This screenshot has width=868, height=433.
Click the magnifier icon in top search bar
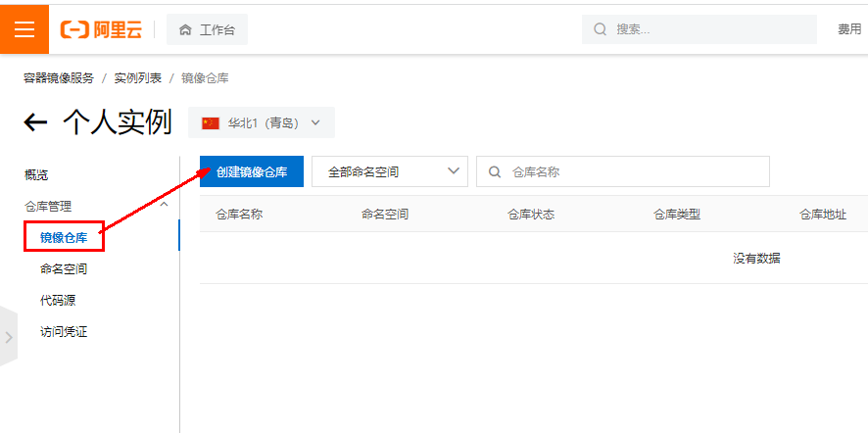coord(600,29)
